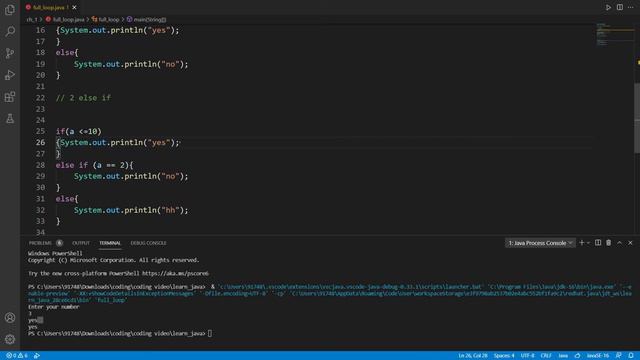Open the Extensions view
Image resolution: width=640 pixels, height=360 pixels.
10,97
